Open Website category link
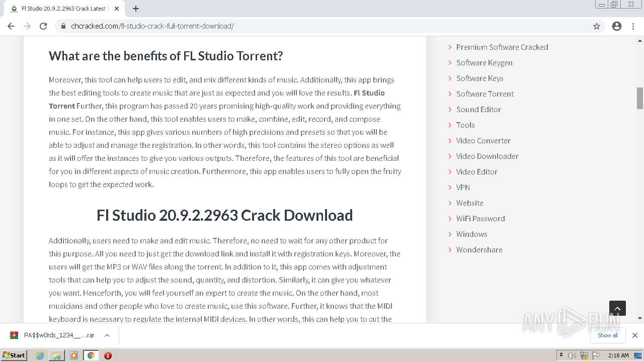Screen dimensions: 644x362 469,203
